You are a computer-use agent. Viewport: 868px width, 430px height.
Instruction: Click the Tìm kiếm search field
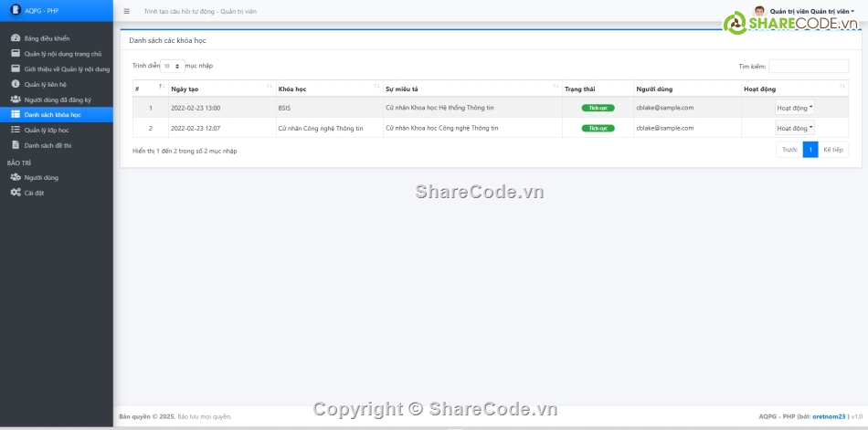808,66
